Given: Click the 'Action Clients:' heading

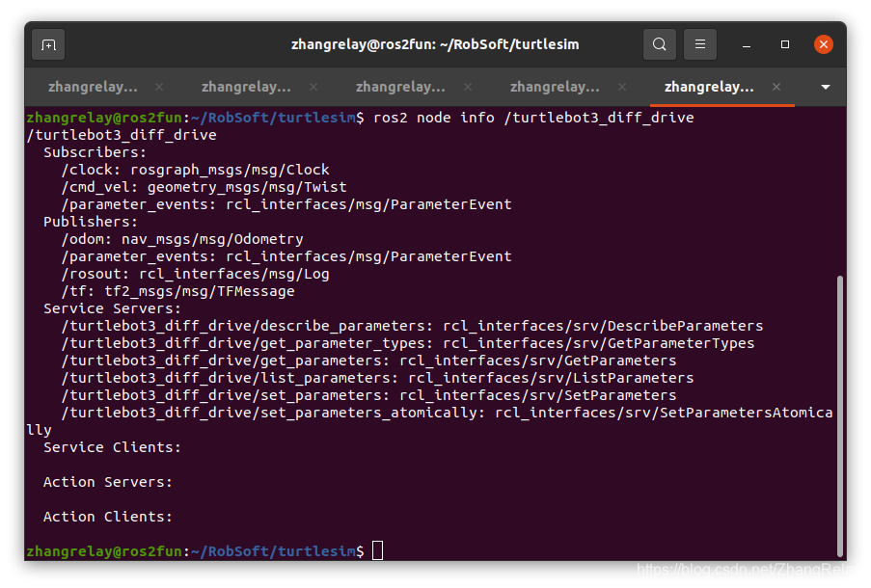Looking at the screenshot, I should tap(108, 517).
